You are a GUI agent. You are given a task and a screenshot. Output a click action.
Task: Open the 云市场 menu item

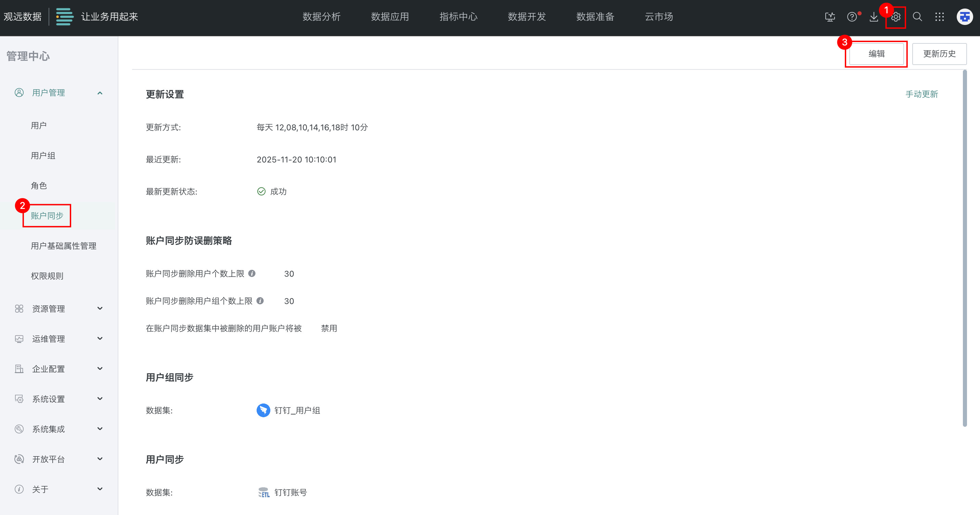[659, 17]
